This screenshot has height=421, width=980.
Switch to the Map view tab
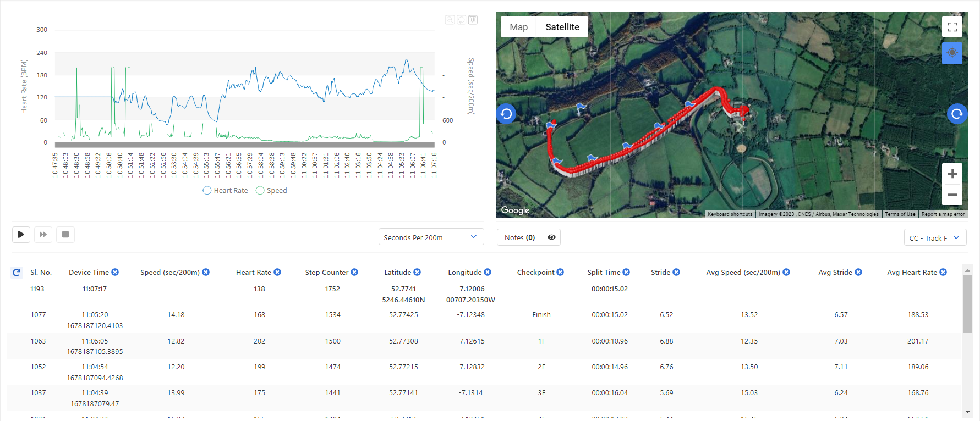[x=518, y=27]
